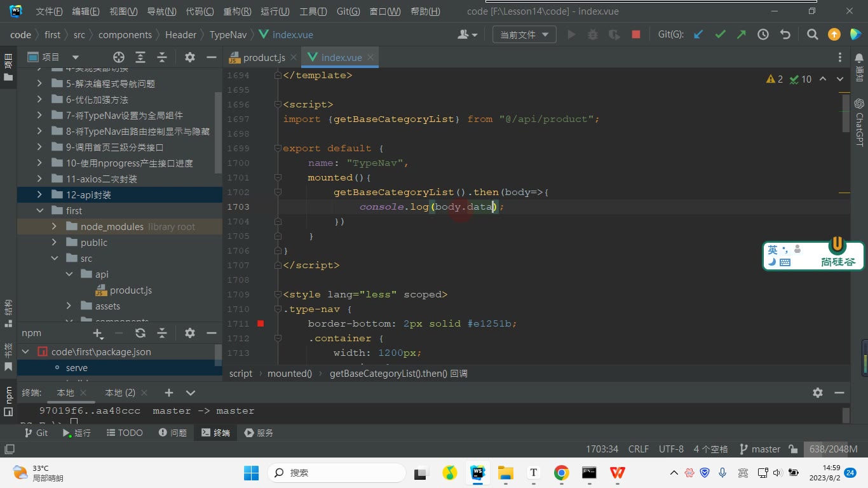The image size is (868, 488).
Task: Stop the running process with the red square
Action: (x=635, y=35)
